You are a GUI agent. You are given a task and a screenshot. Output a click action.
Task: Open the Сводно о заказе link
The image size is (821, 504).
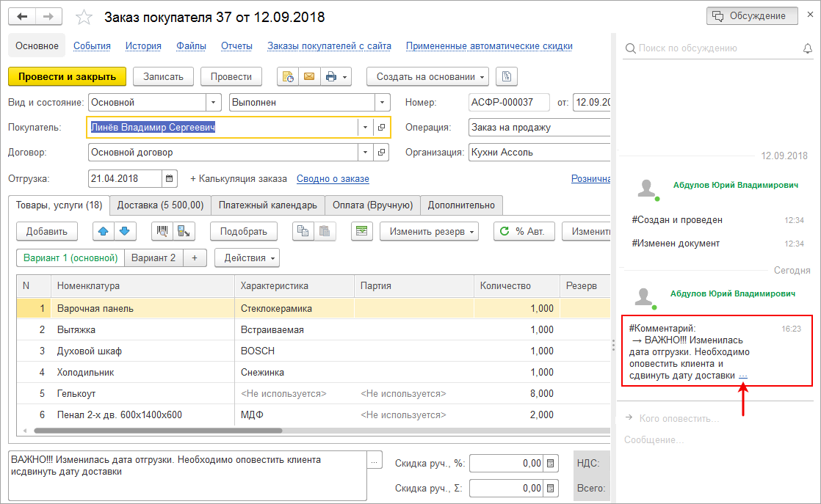tap(333, 178)
